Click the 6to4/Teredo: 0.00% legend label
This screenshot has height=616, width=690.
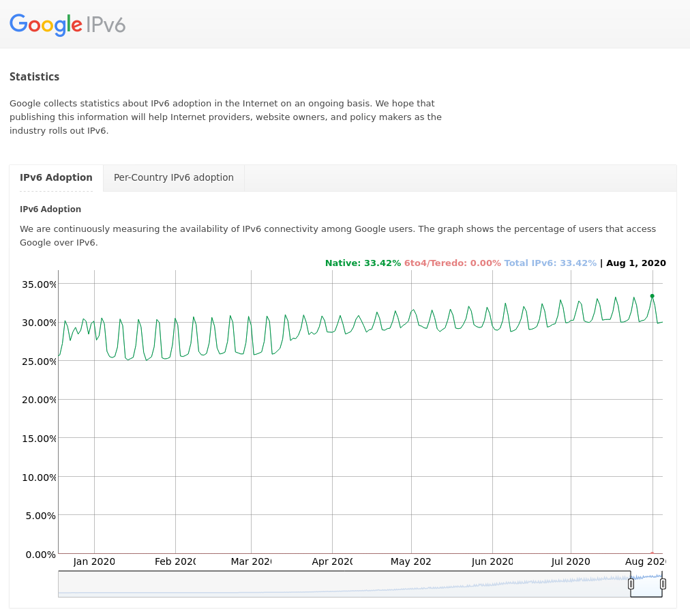(452, 263)
